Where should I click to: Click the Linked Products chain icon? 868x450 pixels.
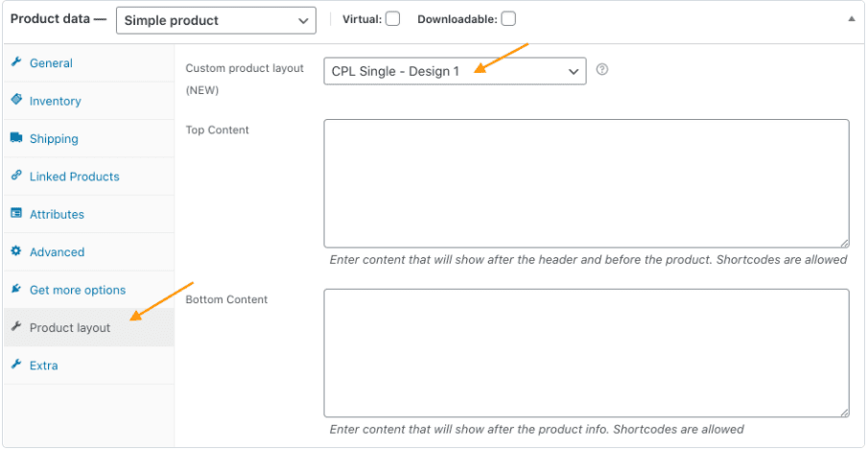(16, 177)
